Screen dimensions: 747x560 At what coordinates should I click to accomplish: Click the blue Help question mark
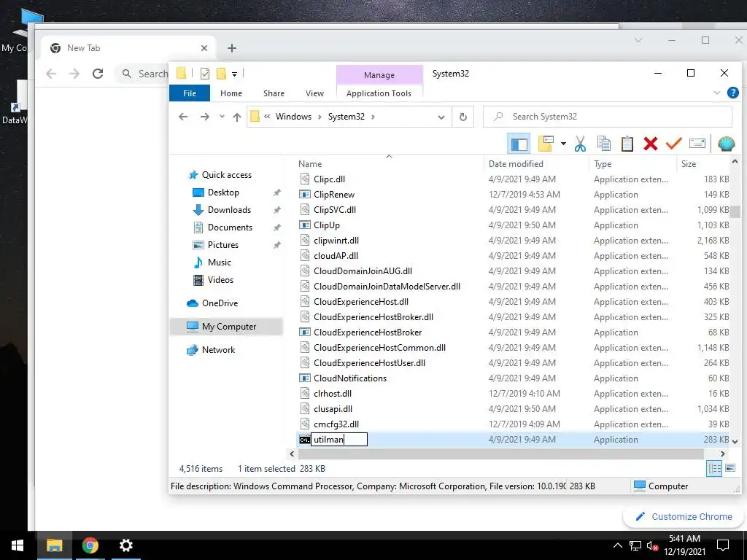point(732,93)
